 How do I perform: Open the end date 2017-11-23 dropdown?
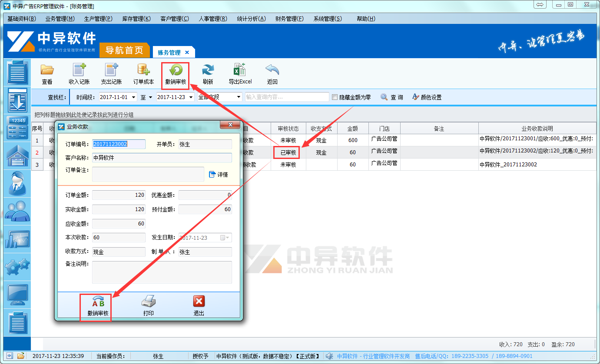point(191,97)
